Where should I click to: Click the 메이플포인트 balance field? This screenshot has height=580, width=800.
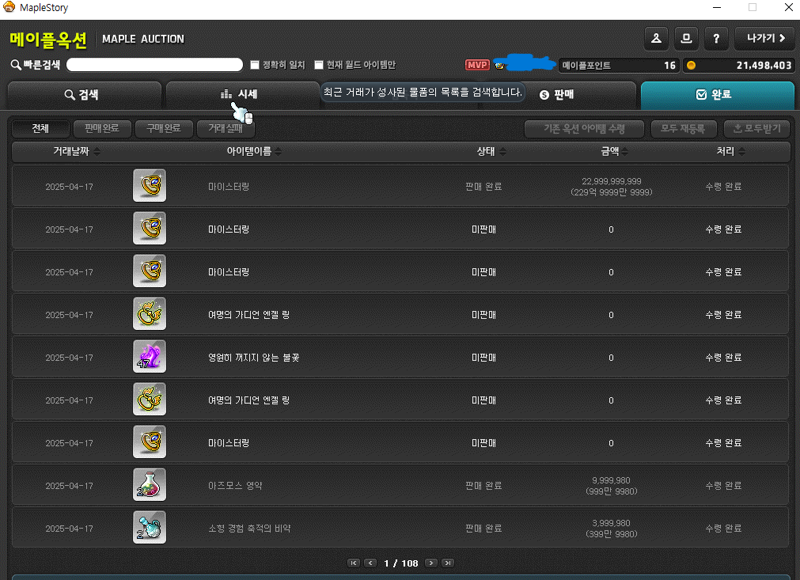coord(619,65)
